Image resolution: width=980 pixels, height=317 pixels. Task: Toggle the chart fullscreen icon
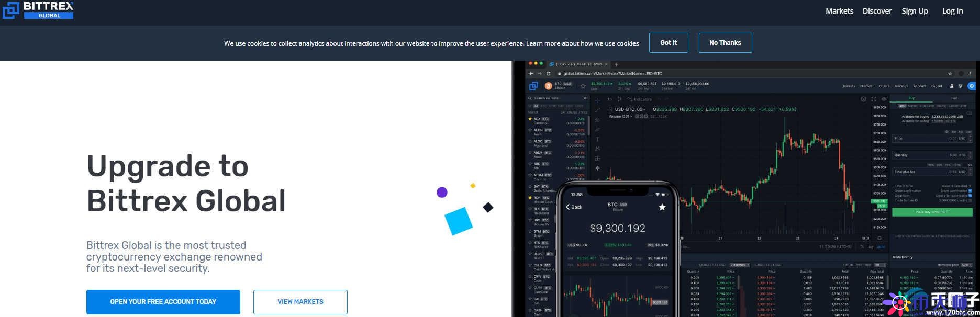click(874, 99)
